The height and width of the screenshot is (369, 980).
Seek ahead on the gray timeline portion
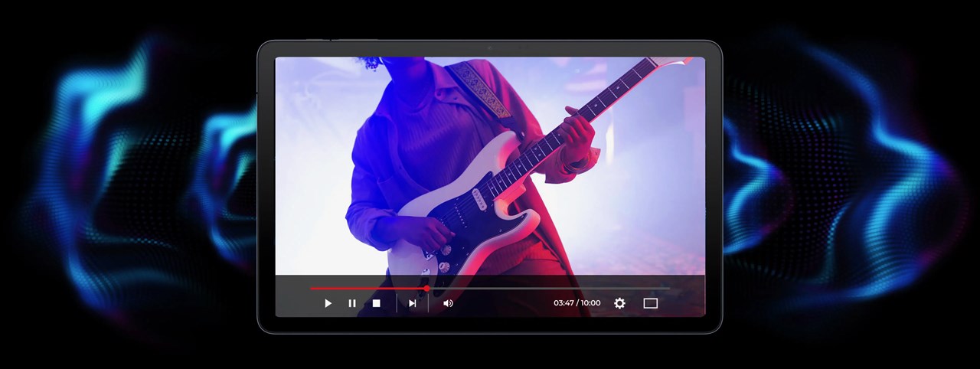click(x=549, y=289)
